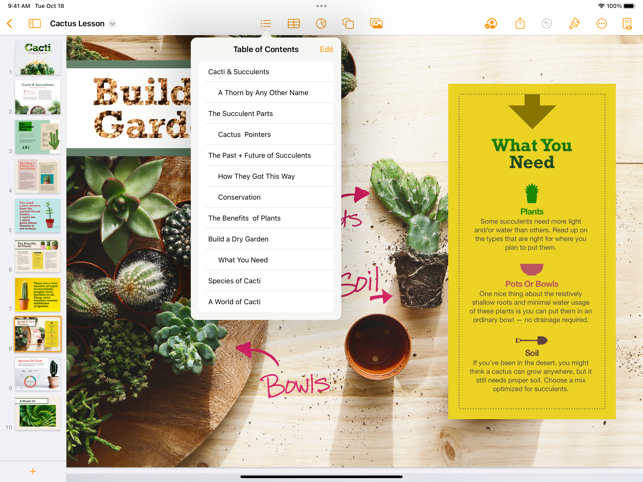Screen dimensions: 643x482
Task: Tap the Share icon
Action: pos(520,23)
